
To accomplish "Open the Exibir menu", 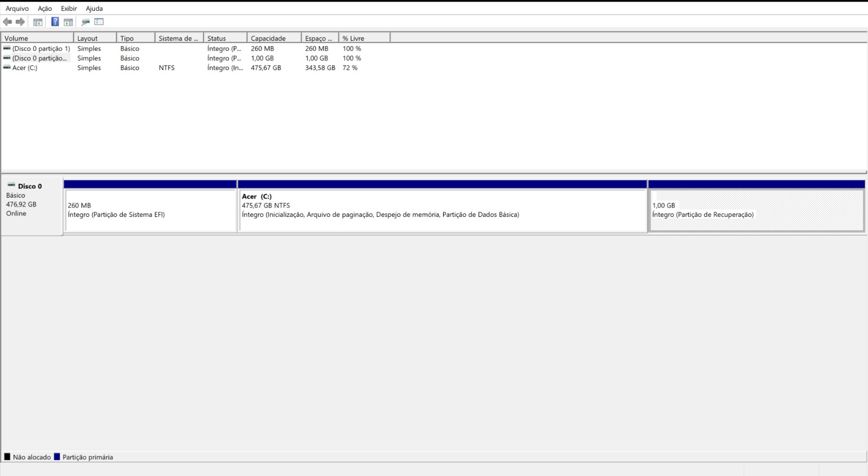I will click(x=69, y=9).
